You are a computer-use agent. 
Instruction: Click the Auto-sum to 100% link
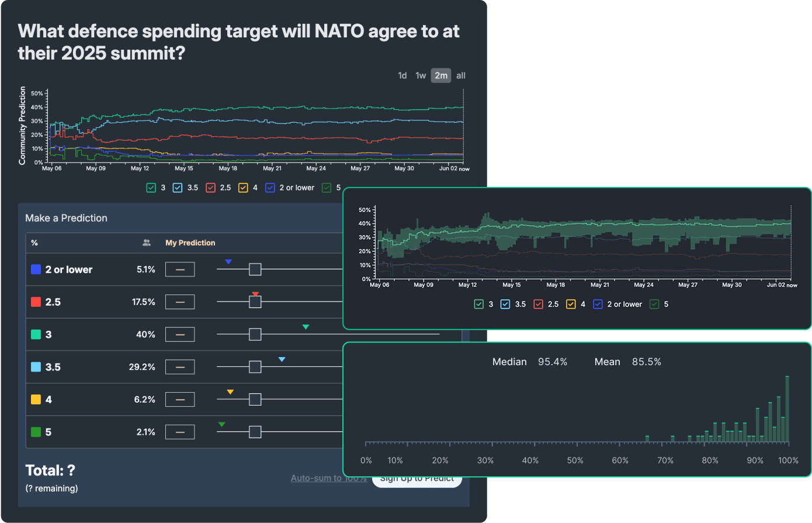[x=328, y=478]
